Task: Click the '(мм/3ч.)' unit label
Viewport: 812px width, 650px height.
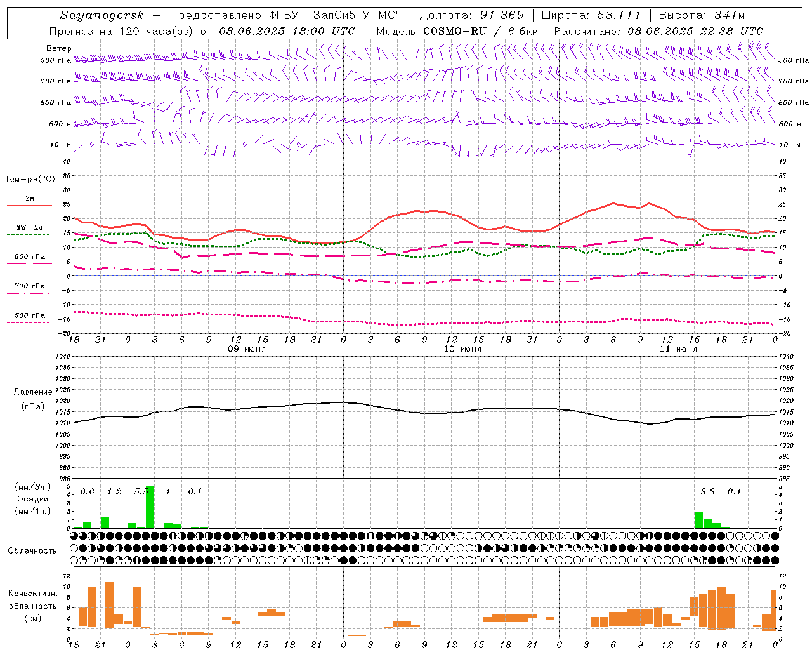Action: (32, 487)
